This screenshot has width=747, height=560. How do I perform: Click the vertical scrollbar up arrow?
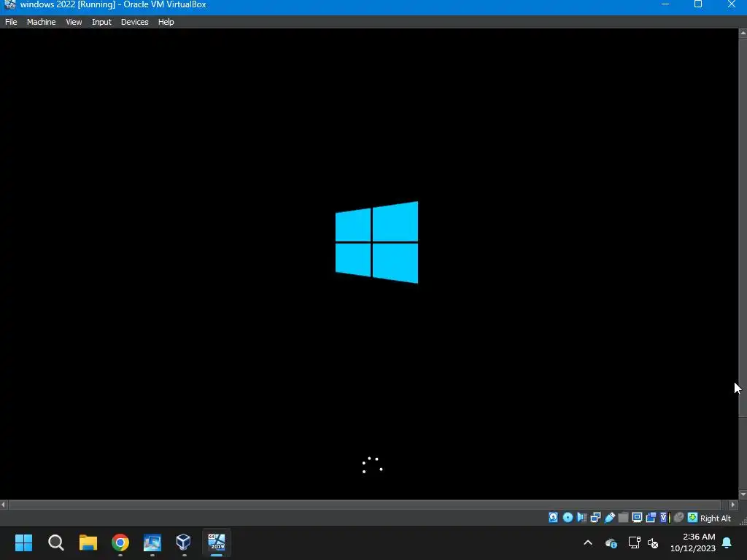coord(743,33)
